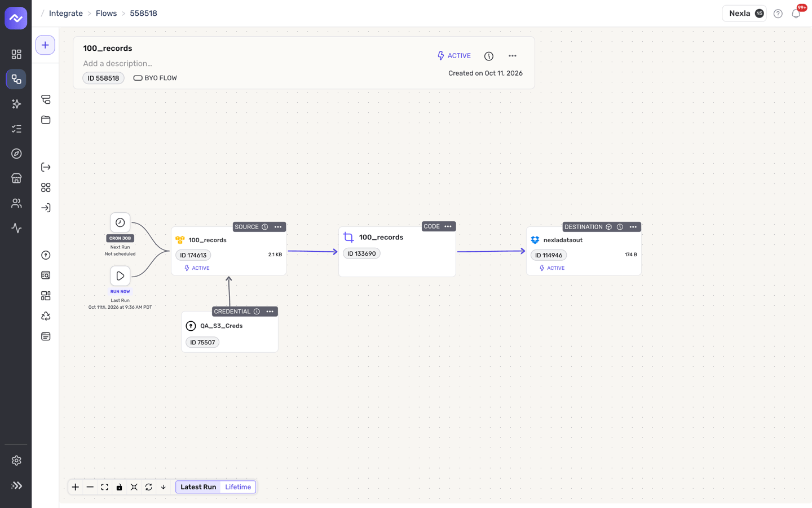Click the plus create new button
This screenshot has height=508, width=812.
45,45
